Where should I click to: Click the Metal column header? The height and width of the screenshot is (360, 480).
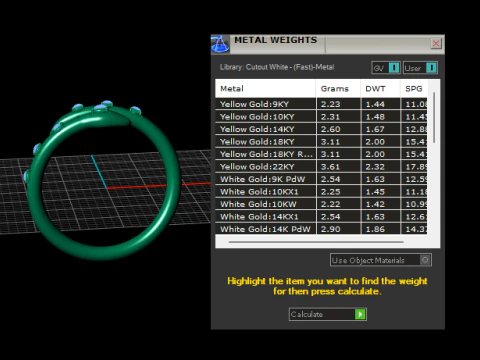tap(265, 89)
